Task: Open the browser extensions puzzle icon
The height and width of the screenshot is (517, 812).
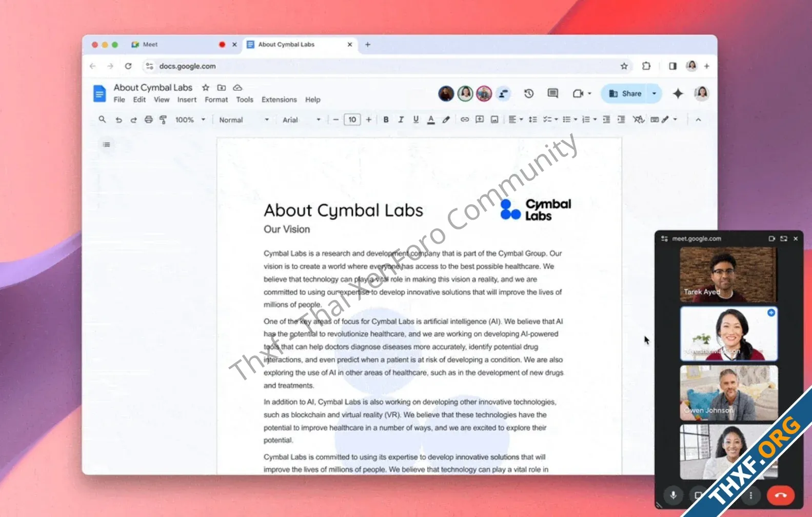Action: [x=646, y=66]
